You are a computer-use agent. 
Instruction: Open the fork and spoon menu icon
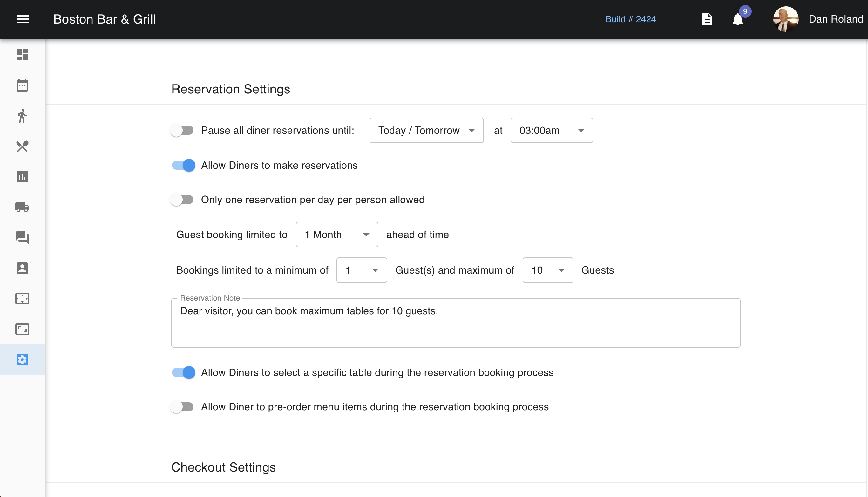(22, 146)
